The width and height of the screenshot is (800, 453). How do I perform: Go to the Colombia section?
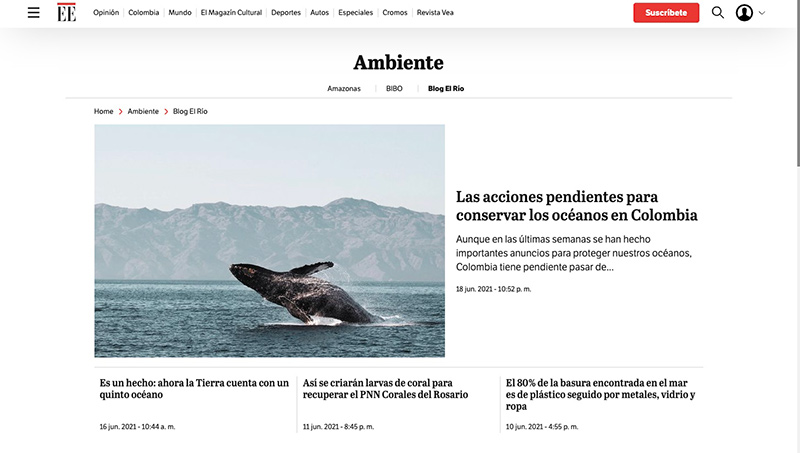(x=144, y=13)
